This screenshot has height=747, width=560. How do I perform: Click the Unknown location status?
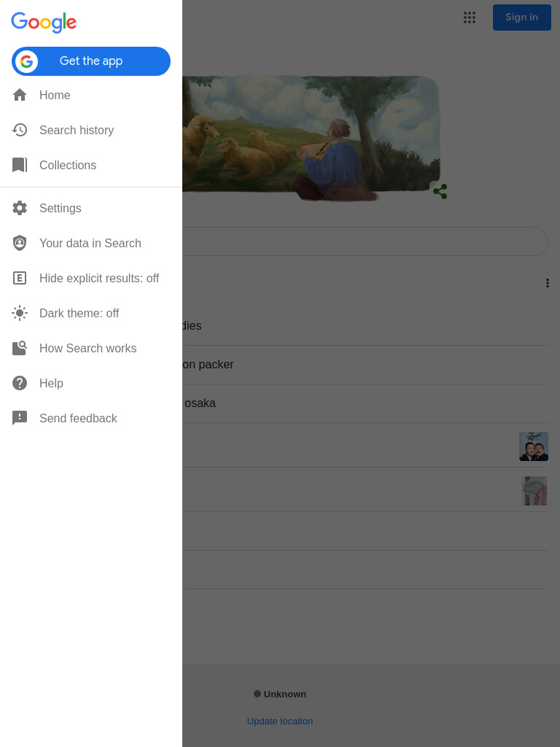click(280, 694)
